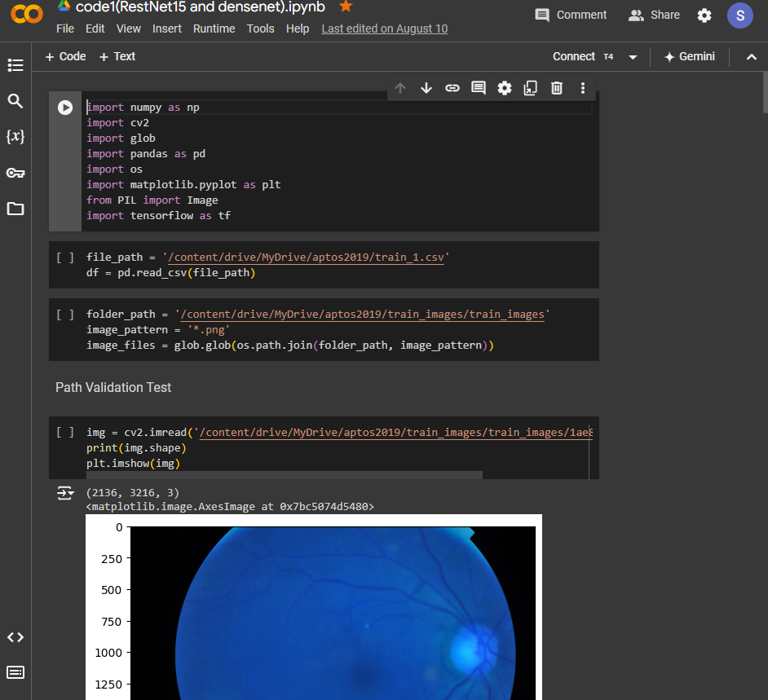Collapse the header with chevron up
The width and height of the screenshot is (768, 700).
point(752,57)
